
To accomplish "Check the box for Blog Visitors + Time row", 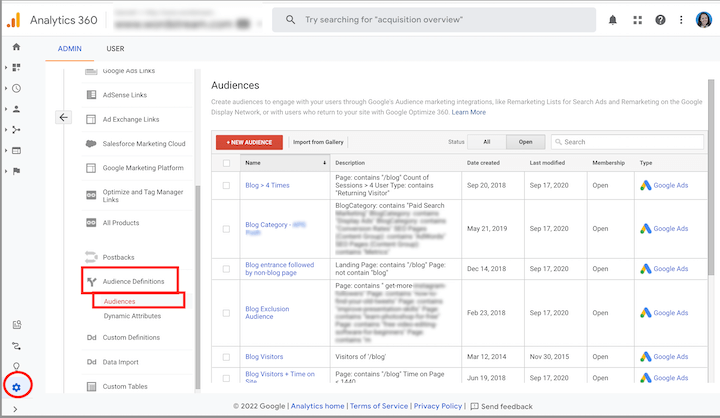I will click(226, 378).
